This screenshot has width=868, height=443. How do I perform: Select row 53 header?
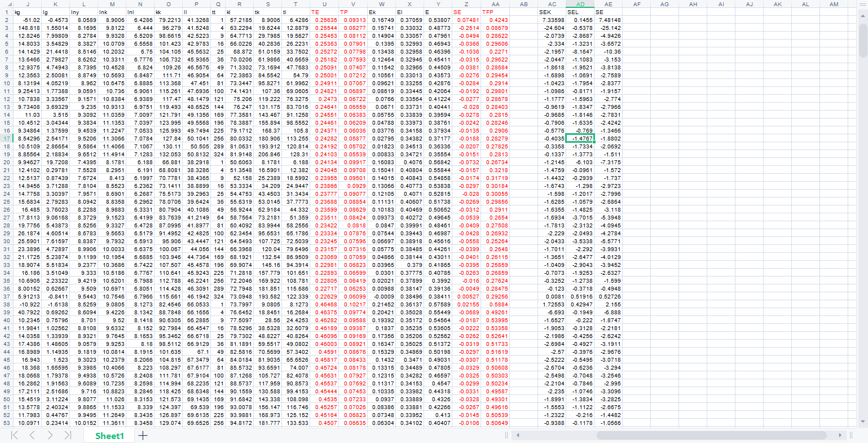click(x=6, y=422)
